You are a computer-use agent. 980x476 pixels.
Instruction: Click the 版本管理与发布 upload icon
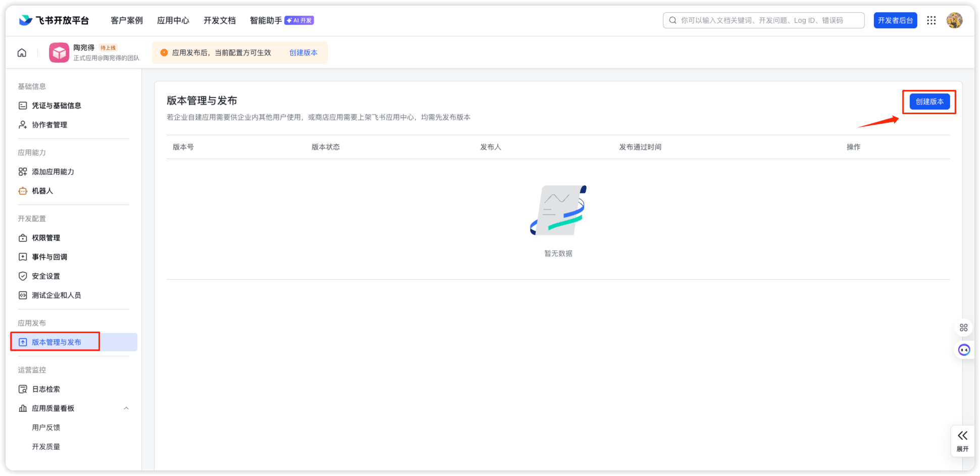point(23,342)
